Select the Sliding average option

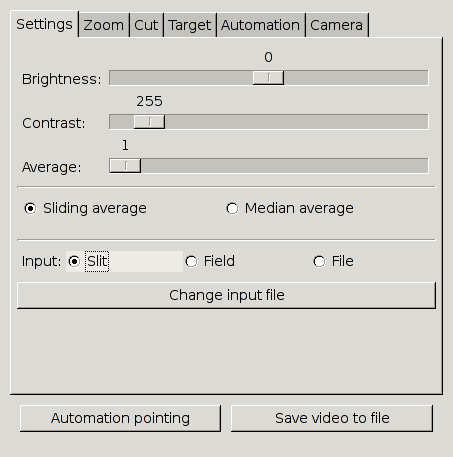tap(85, 208)
